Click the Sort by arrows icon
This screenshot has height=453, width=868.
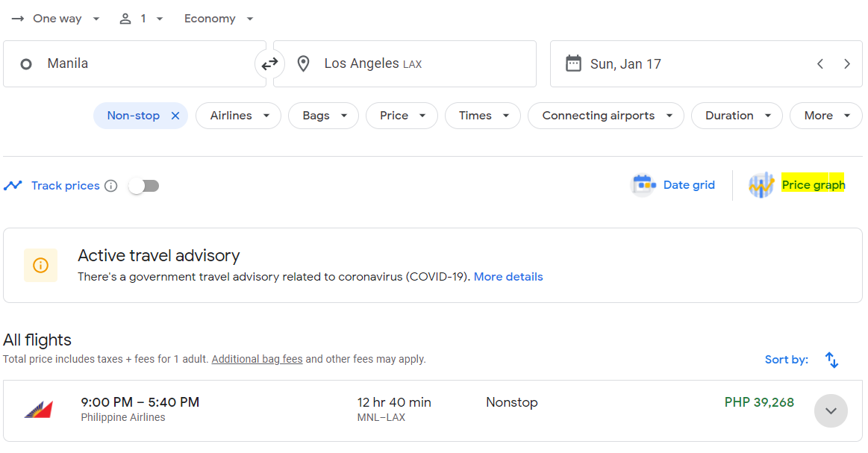point(831,360)
